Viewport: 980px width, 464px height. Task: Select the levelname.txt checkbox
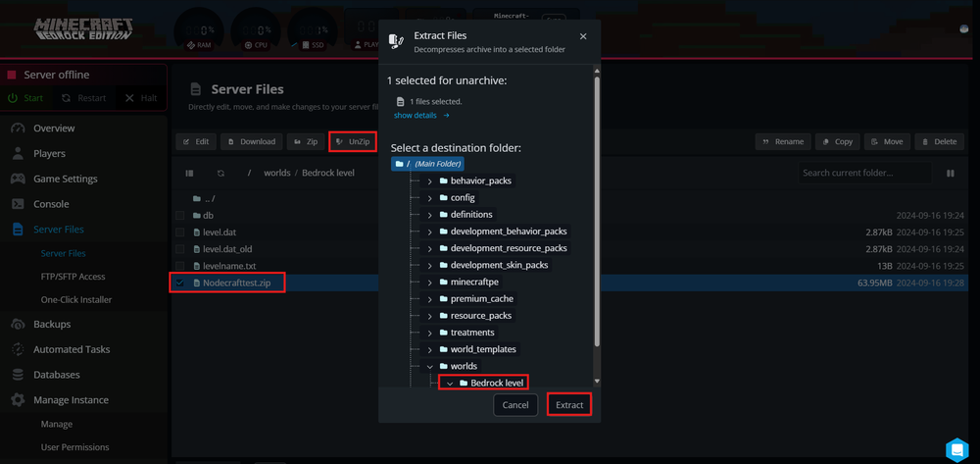179,266
